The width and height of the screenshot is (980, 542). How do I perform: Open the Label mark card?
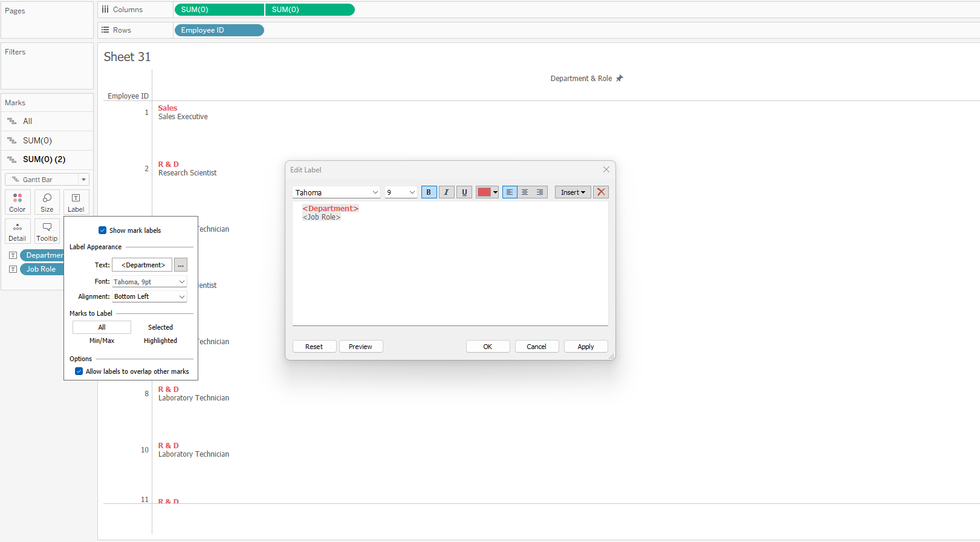[76, 202]
